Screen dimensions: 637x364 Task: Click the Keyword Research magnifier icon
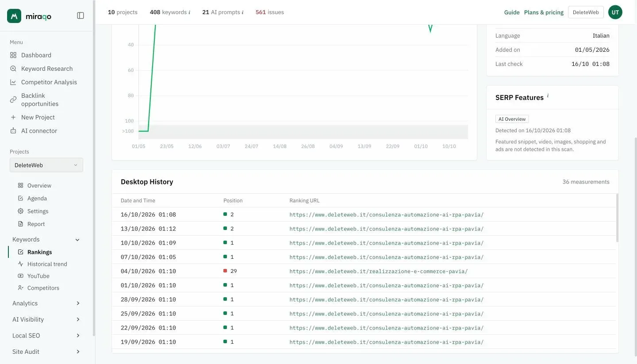click(13, 69)
